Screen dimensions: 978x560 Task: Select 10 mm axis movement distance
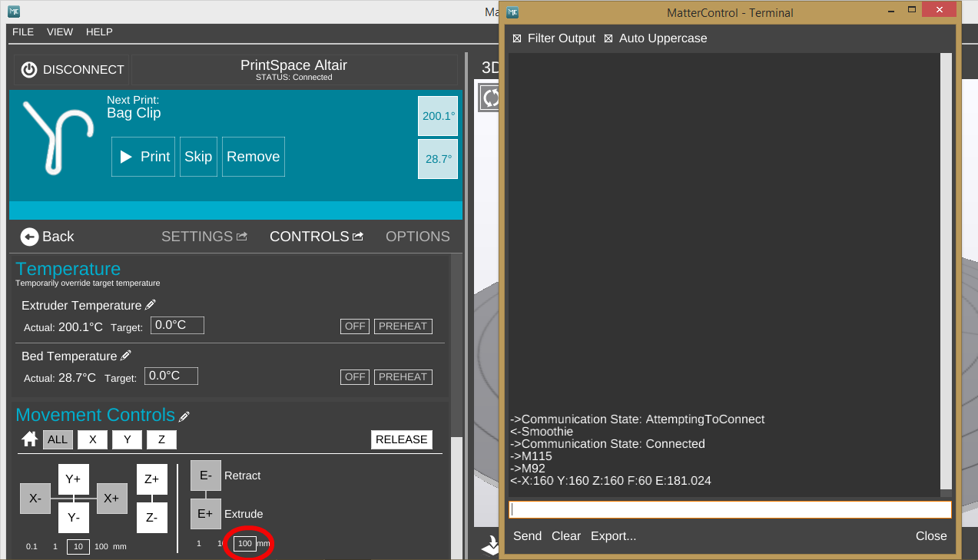tap(78, 546)
